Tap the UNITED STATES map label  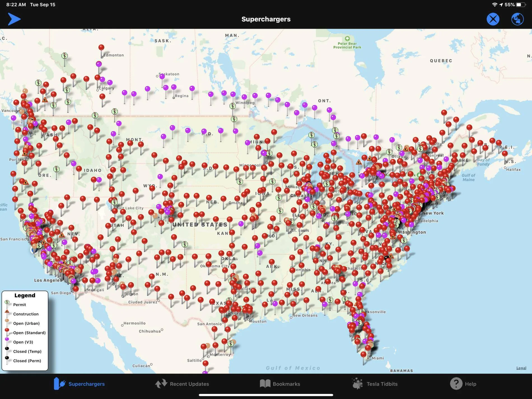(x=200, y=225)
